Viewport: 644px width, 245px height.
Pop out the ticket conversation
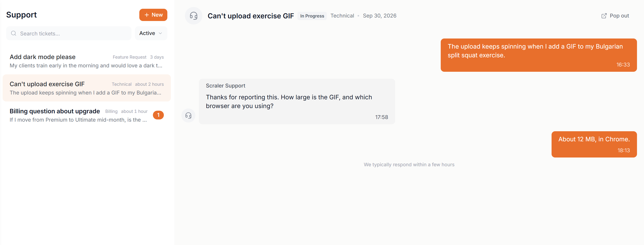pyautogui.click(x=615, y=16)
